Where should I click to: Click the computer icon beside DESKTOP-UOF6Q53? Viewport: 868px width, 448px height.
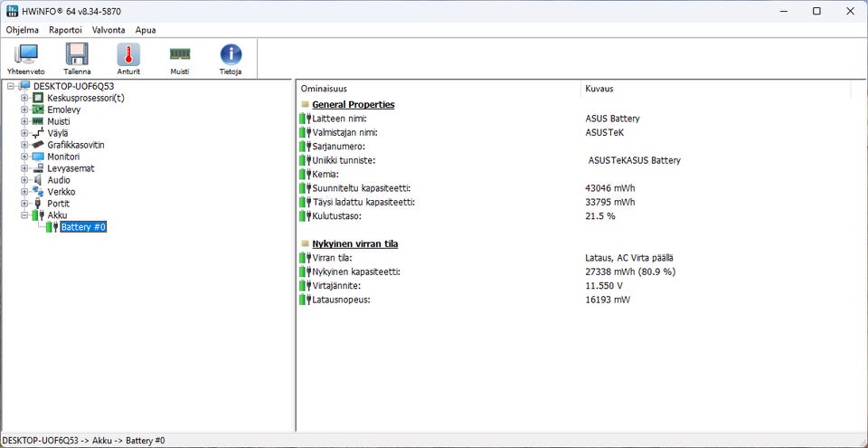coord(24,86)
